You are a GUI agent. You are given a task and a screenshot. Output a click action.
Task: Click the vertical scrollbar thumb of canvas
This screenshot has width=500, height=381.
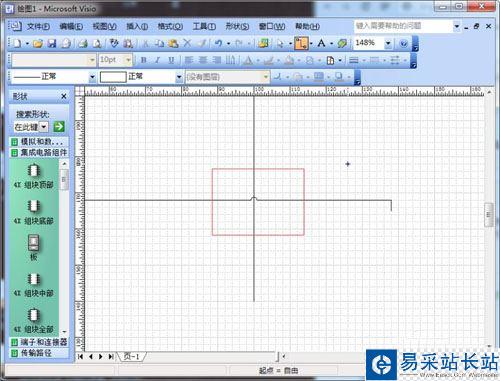tap(489, 215)
